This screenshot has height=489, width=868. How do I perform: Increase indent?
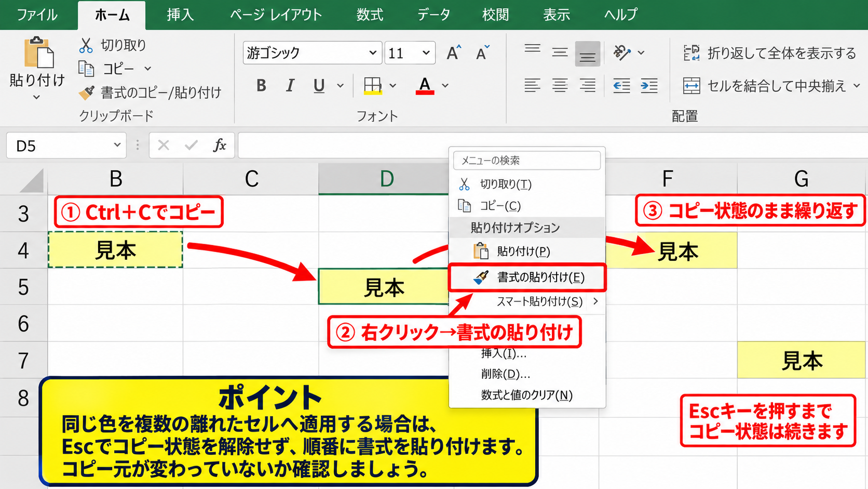pyautogui.click(x=649, y=85)
